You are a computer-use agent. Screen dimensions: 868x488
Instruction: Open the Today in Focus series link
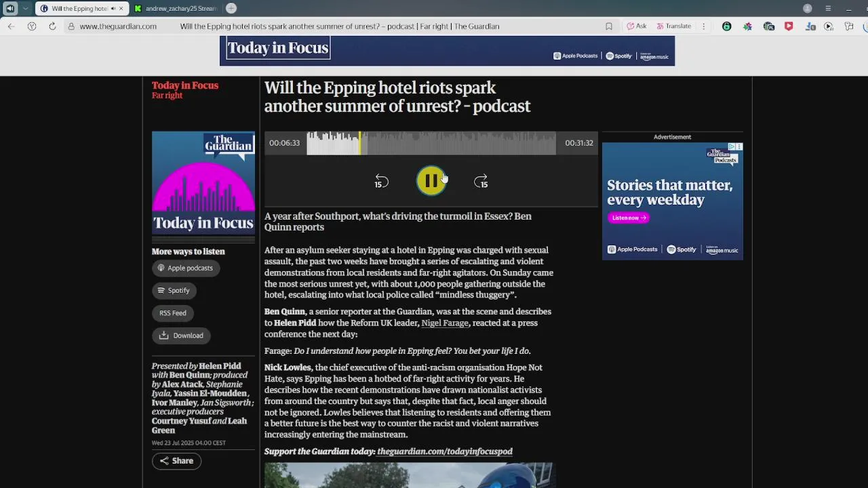(185, 85)
